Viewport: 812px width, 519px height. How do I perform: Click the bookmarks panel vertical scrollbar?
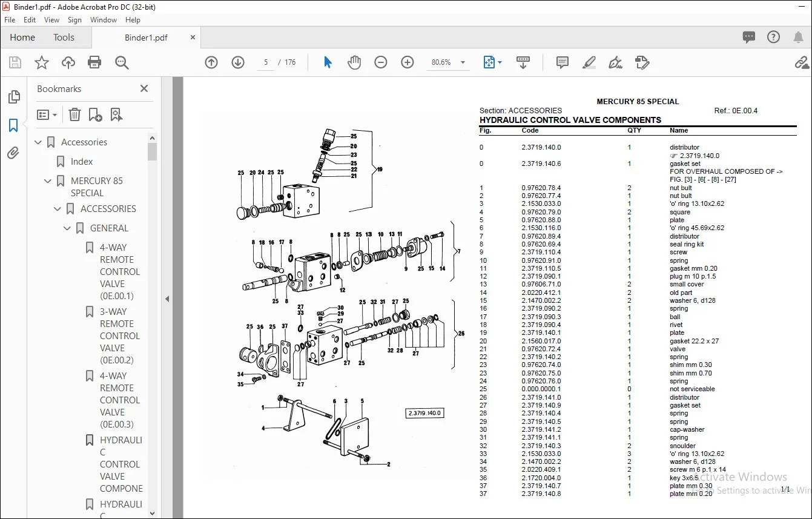click(x=152, y=152)
